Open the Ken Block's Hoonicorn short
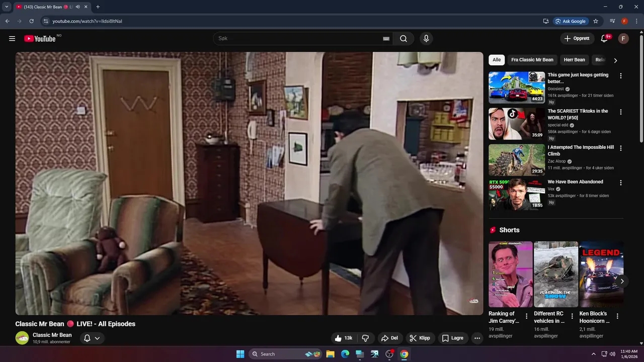 pyautogui.click(x=601, y=275)
